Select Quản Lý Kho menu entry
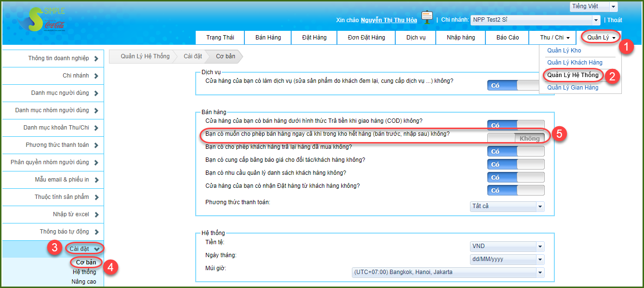Viewport: 644px width, 288px height. [564, 51]
